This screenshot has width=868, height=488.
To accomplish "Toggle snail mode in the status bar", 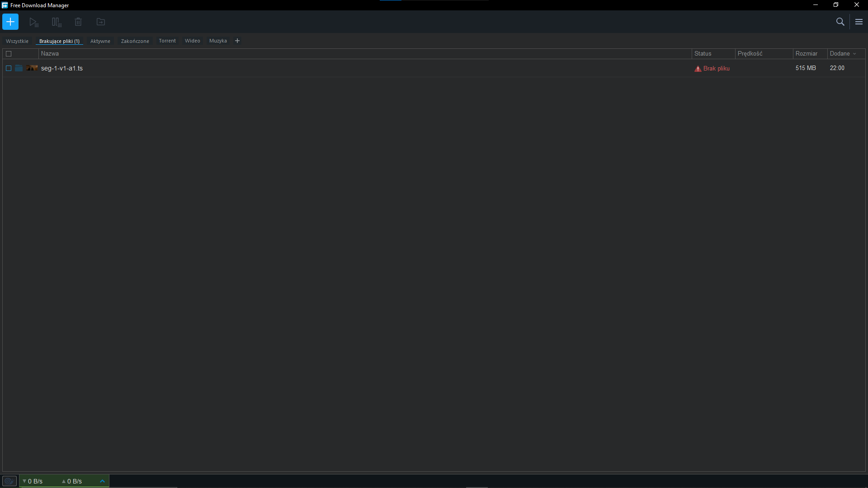I will pyautogui.click(x=9, y=481).
